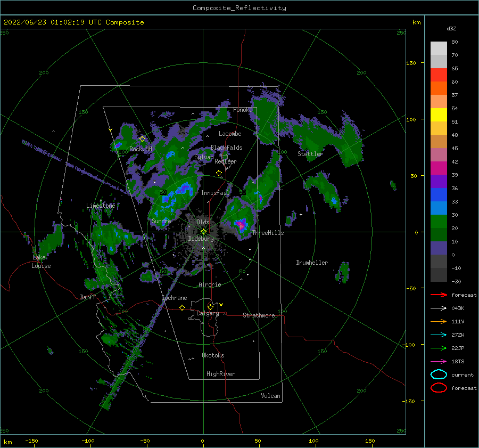Click the Didsbury label
The height and width of the screenshot is (448, 479).
coord(201,239)
